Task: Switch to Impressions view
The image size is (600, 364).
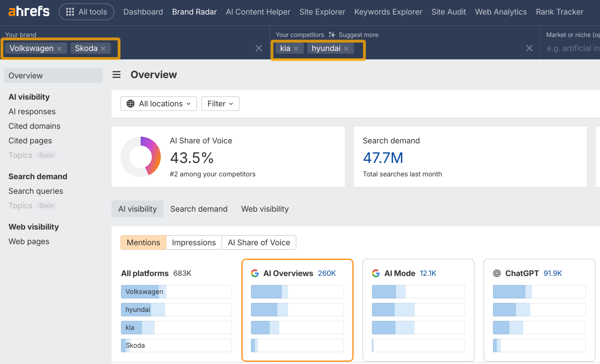Action: (194, 242)
